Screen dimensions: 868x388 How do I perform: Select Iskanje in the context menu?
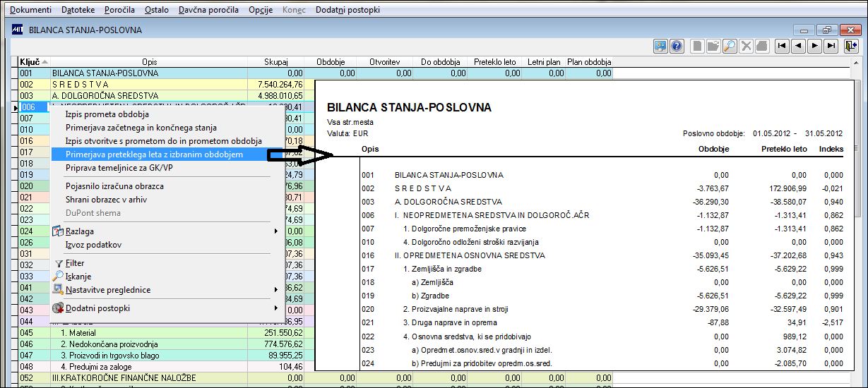tap(78, 277)
